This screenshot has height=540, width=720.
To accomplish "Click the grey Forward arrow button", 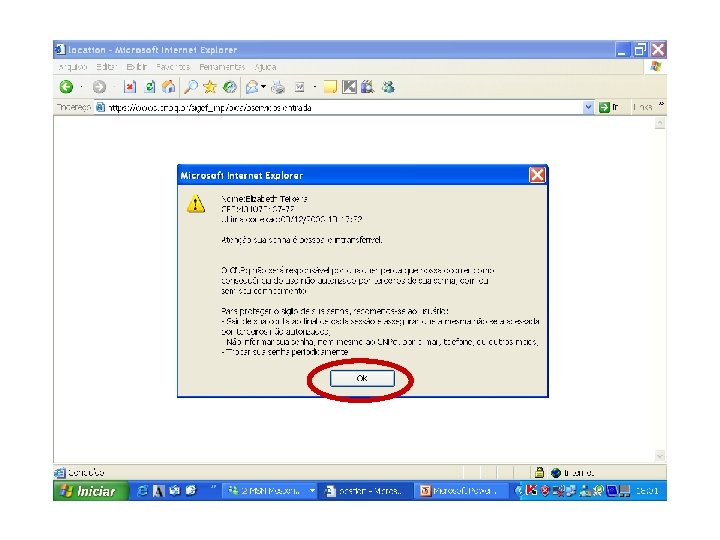I will point(99,87).
